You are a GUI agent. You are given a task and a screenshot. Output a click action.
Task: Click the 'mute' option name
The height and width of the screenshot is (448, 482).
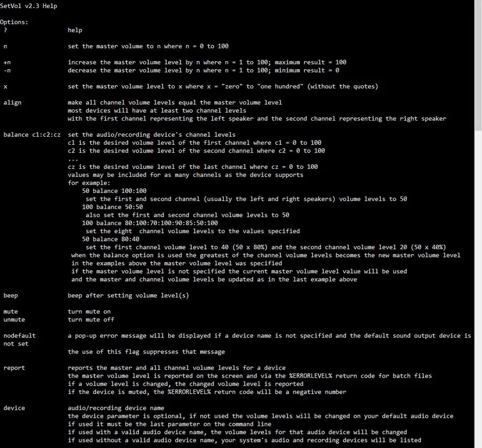[11, 311]
